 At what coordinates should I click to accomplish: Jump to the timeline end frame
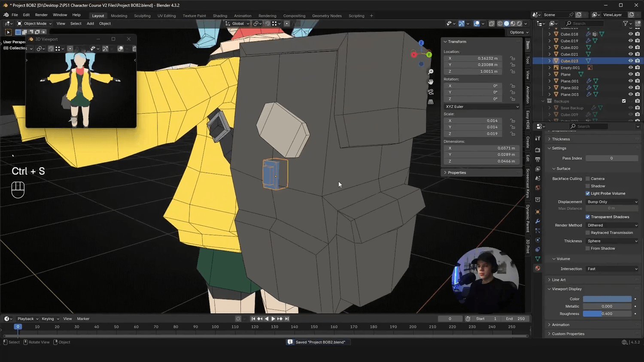tap(287, 319)
